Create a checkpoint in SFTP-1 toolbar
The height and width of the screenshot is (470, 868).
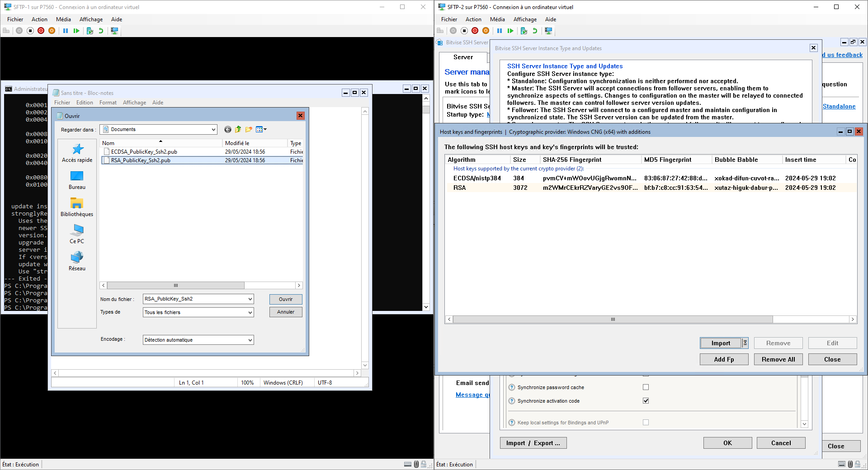point(90,31)
